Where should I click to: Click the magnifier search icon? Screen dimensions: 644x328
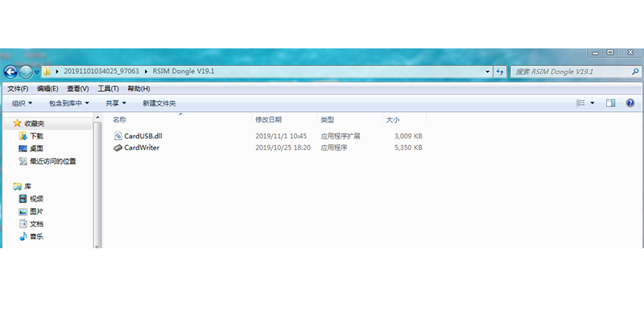(x=635, y=72)
